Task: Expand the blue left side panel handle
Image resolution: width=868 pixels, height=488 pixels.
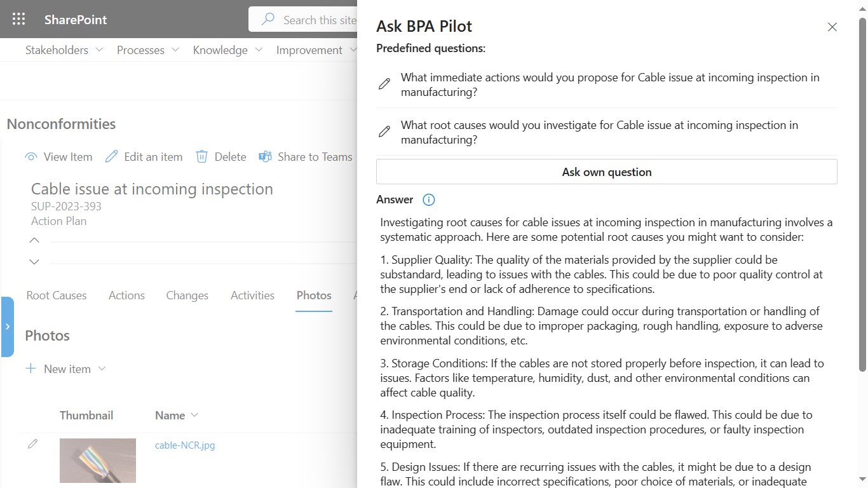Action: [8, 327]
